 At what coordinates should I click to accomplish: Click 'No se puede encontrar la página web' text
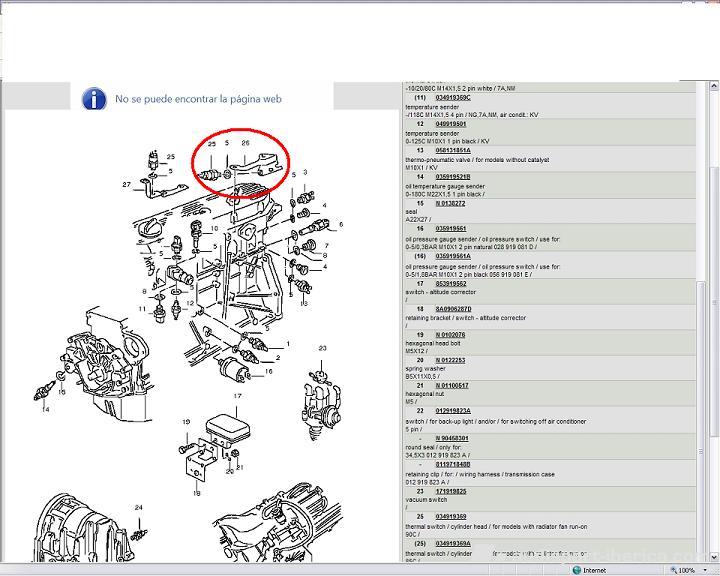click(x=198, y=99)
